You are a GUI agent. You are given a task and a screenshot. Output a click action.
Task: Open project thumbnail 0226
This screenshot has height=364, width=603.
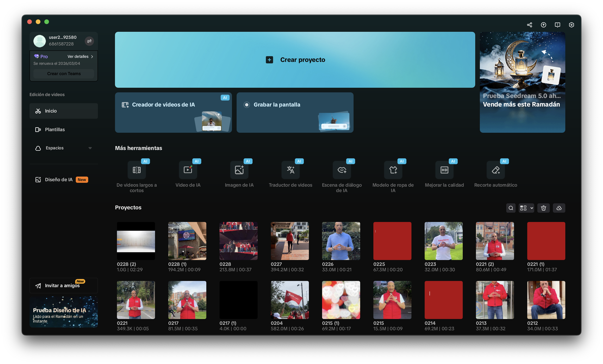[x=341, y=241]
